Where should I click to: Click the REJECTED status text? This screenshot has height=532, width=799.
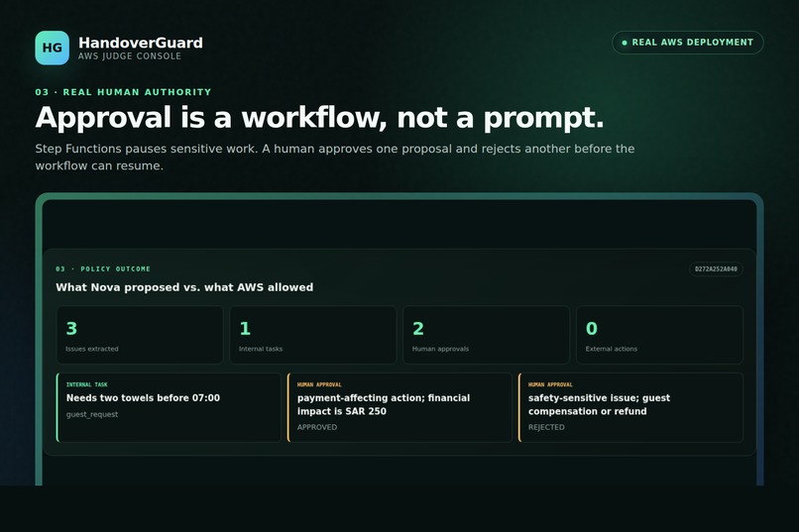coord(546,427)
